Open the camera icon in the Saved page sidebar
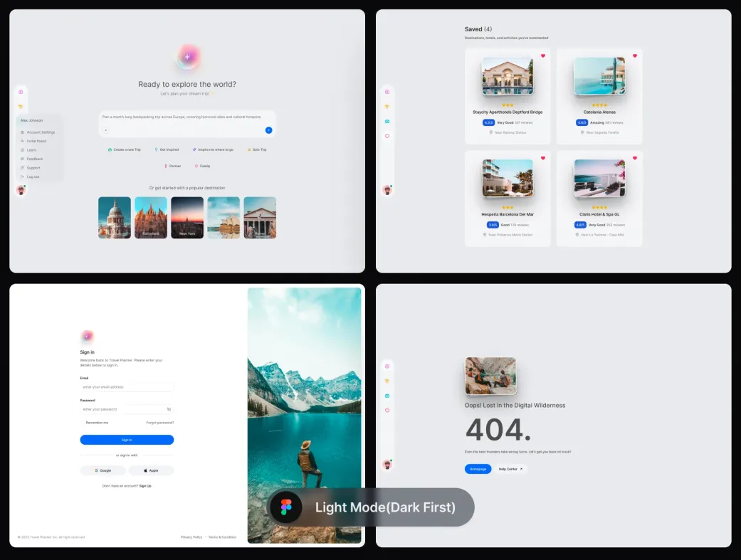The image size is (741, 560). pyautogui.click(x=387, y=122)
